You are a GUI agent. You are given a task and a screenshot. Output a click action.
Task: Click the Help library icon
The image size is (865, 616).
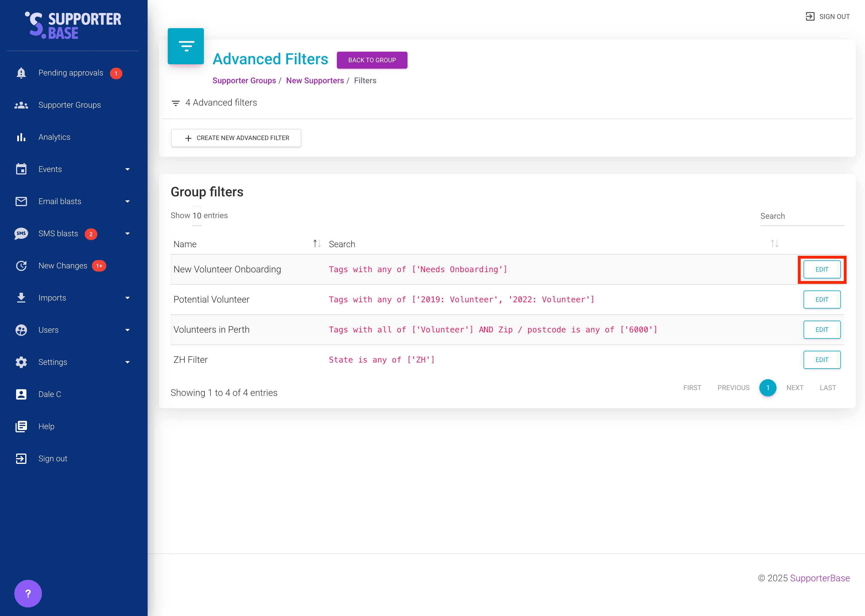(21, 426)
